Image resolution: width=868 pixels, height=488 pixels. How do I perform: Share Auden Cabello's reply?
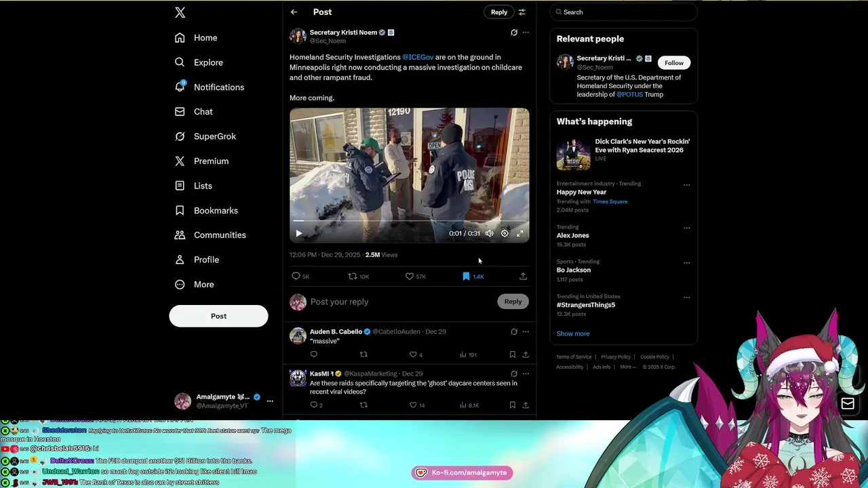point(526,354)
